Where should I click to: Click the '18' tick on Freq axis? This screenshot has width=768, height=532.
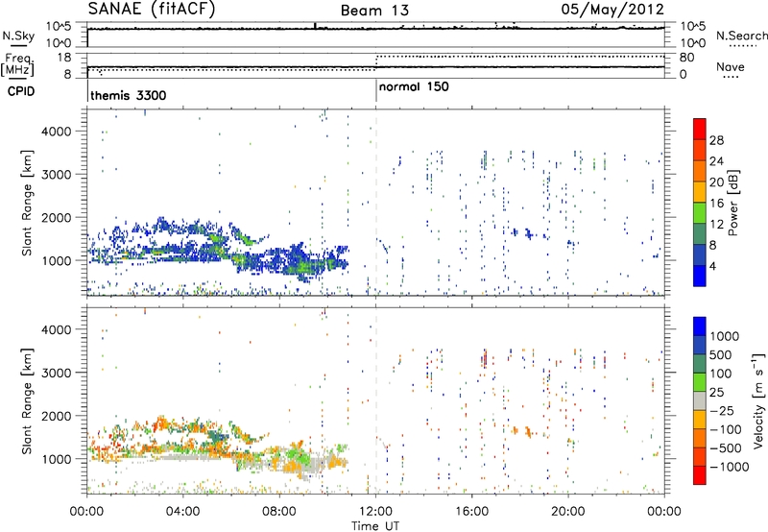click(x=64, y=58)
